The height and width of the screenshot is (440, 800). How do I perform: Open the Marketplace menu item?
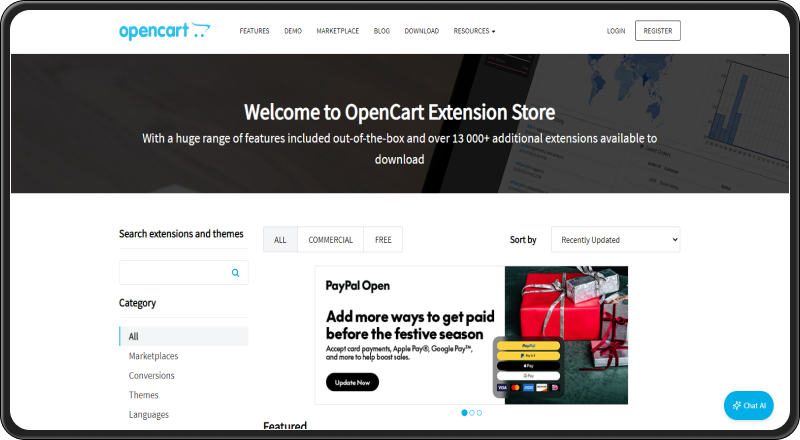pyautogui.click(x=337, y=31)
